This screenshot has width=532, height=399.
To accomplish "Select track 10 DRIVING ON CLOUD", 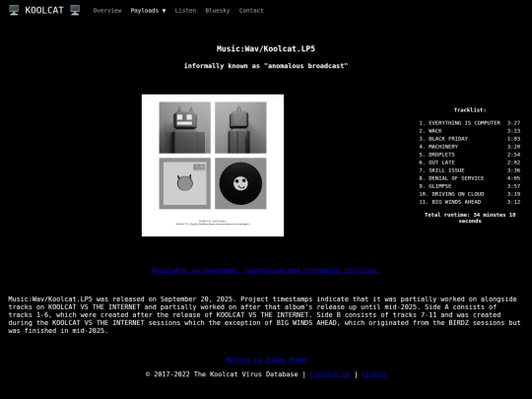I will click(470, 194).
